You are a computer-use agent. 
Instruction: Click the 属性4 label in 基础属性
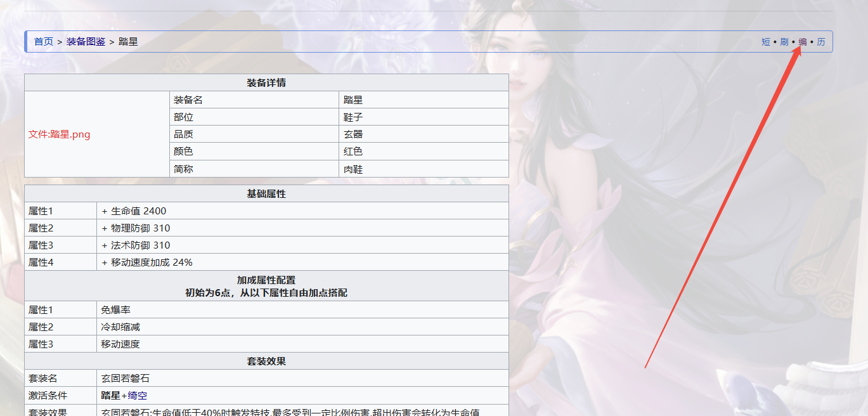click(x=61, y=263)
